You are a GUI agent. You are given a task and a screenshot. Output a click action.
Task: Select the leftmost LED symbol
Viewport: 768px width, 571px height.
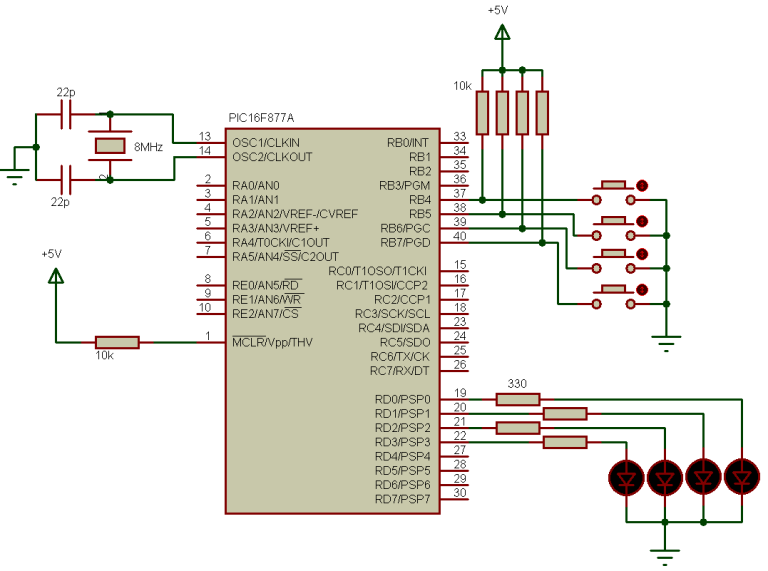(x=626, y=477)
